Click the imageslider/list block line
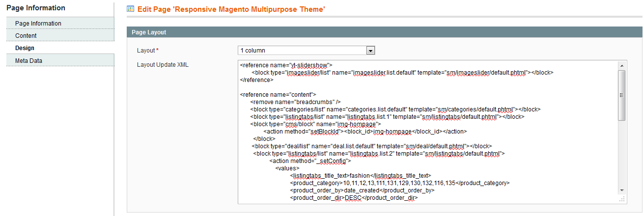 [402, 72]
